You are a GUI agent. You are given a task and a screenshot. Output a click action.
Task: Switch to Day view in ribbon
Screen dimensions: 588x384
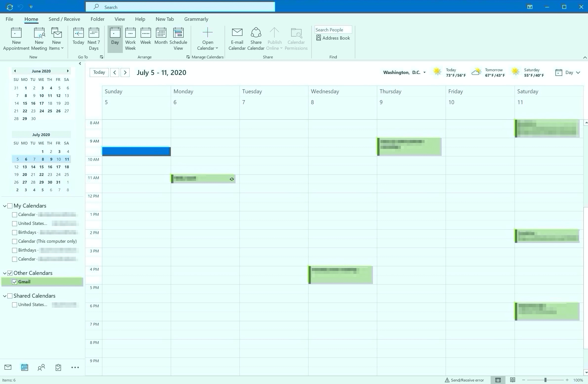coord(115,39)
